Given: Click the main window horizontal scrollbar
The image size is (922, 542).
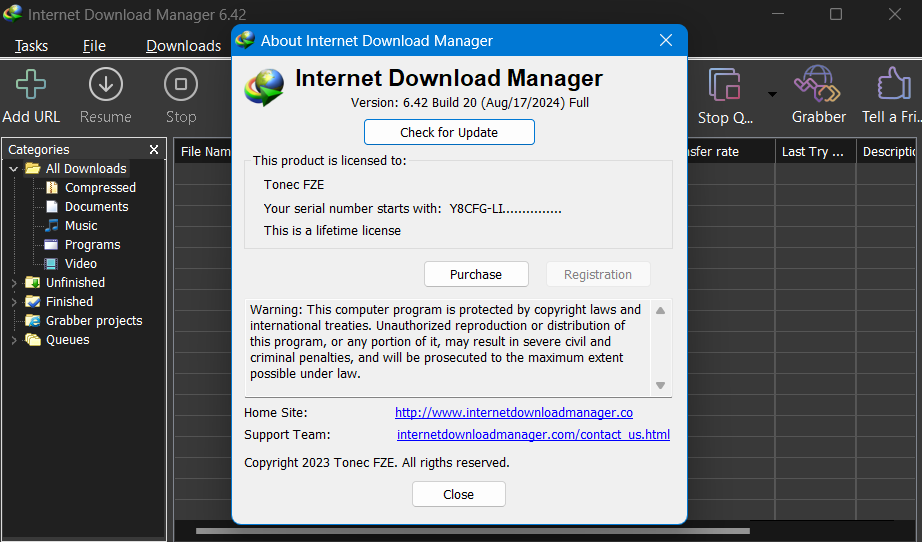Looking at the screenshot, I should (473, 531).
